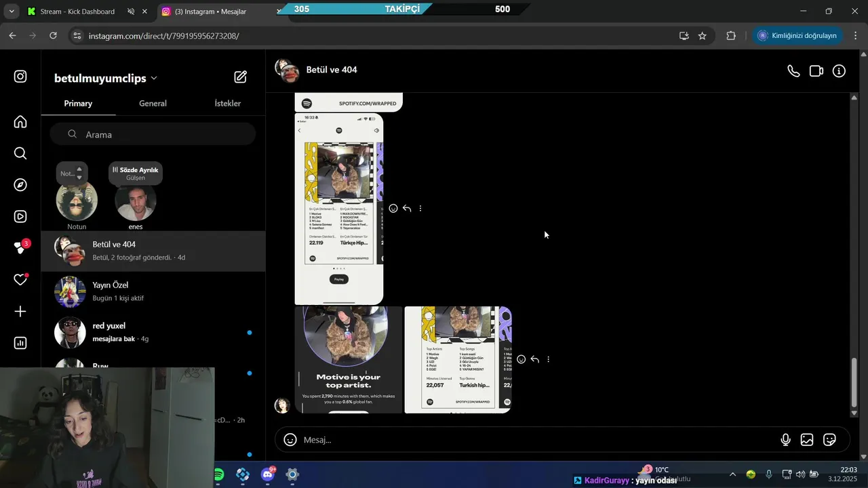Screen dimensions: 868x488
Task: Open taskbar volume speaker icon
Action: [800, 474]
